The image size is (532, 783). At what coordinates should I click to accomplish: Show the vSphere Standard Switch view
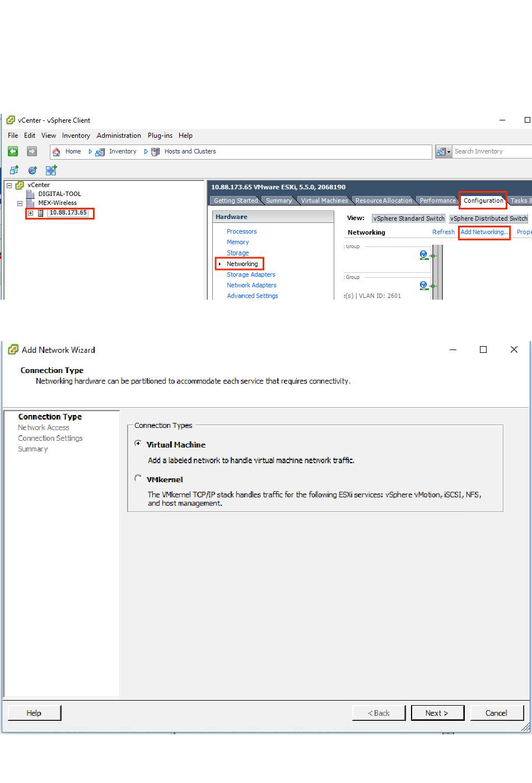(409, 218)
